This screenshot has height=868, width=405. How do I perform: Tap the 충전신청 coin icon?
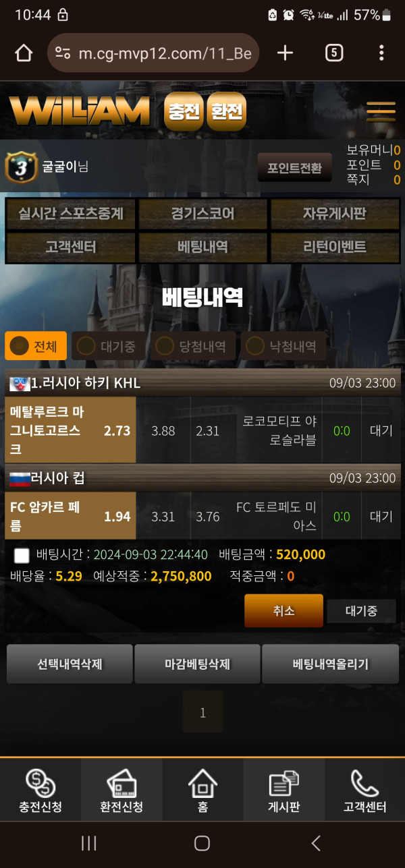tap(40, 784)
